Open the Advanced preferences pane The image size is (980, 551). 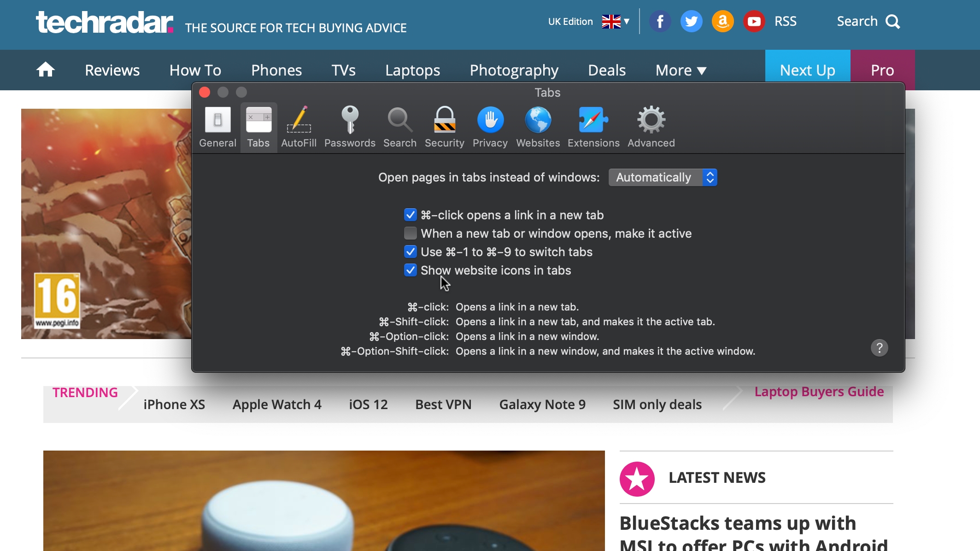click(x=651, y=127)
